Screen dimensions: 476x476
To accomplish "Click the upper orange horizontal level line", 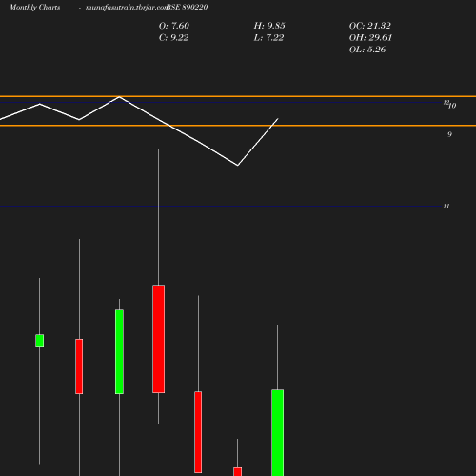I will [x=238, y=96].
